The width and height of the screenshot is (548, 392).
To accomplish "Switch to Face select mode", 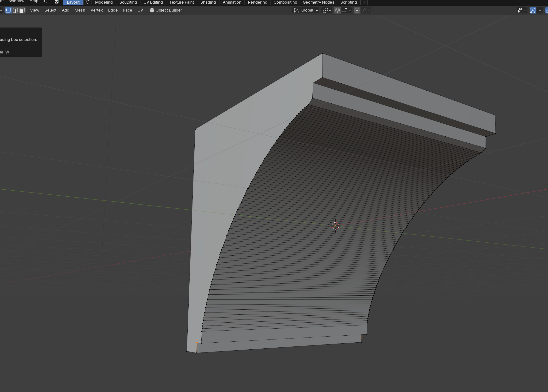I will (22, 10).
